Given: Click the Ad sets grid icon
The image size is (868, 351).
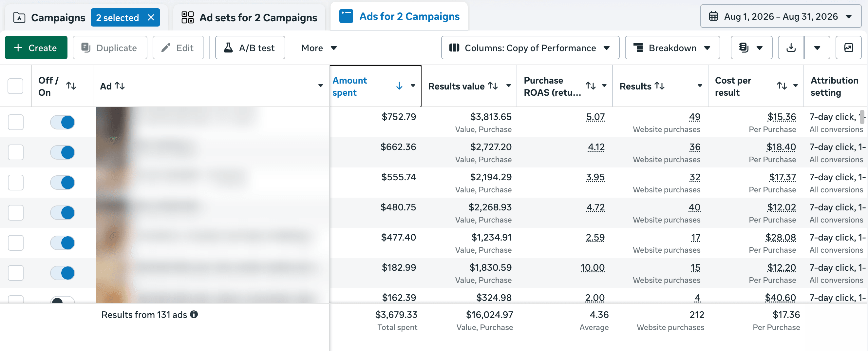Looking at the screenshot, I should [x=187, y=17].
